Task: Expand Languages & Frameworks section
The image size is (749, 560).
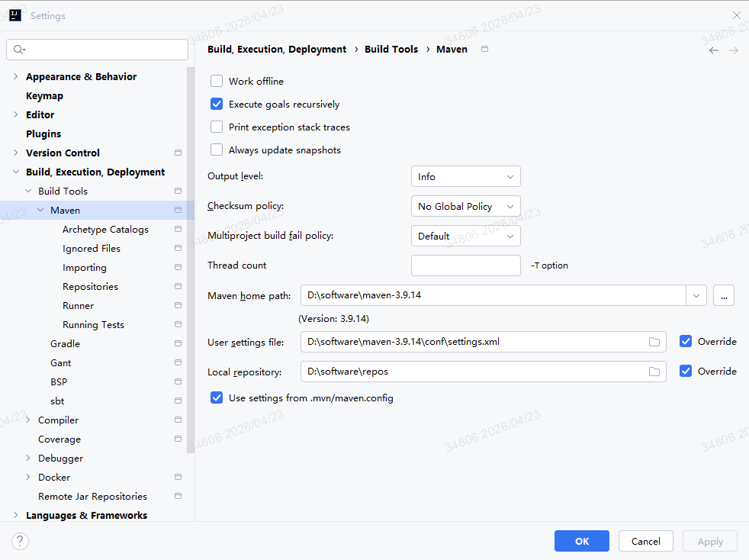Action: [x=16, y=515]
